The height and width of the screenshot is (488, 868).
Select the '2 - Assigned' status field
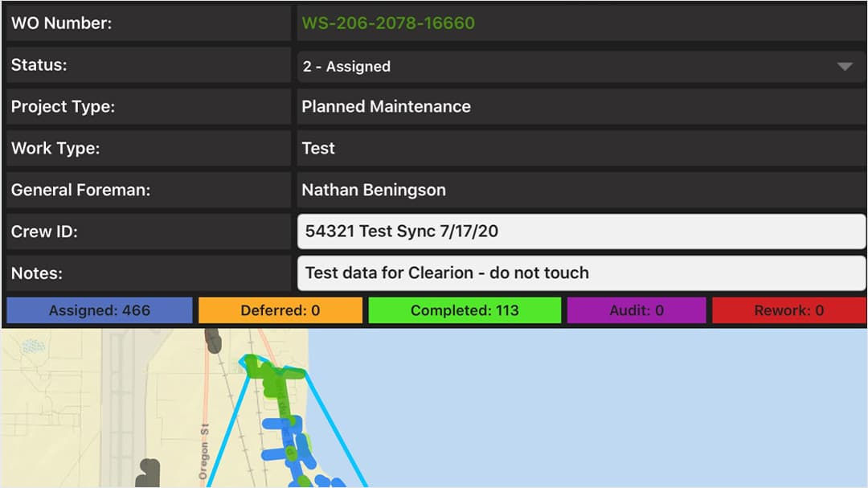(x=581, y=67)
